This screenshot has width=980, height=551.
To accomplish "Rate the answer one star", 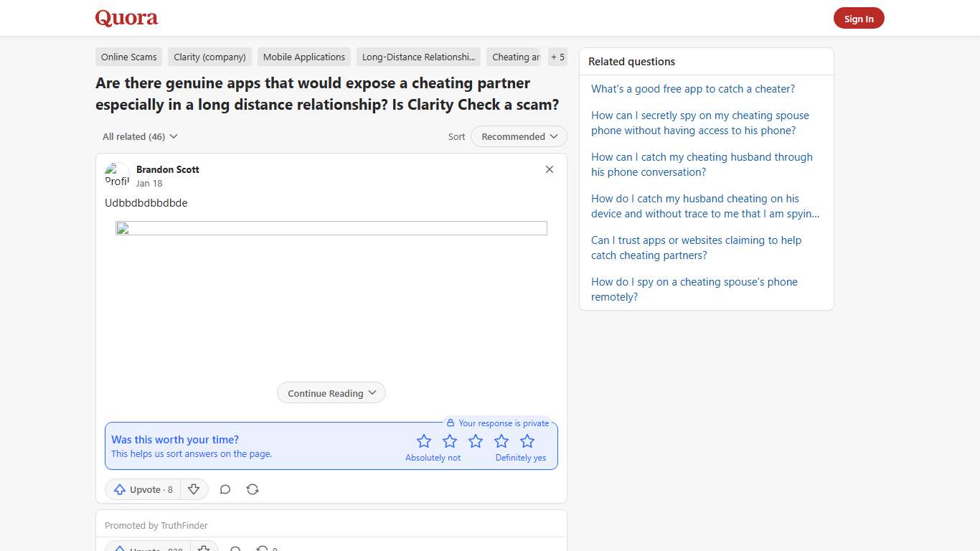I will tap(424, 441).
